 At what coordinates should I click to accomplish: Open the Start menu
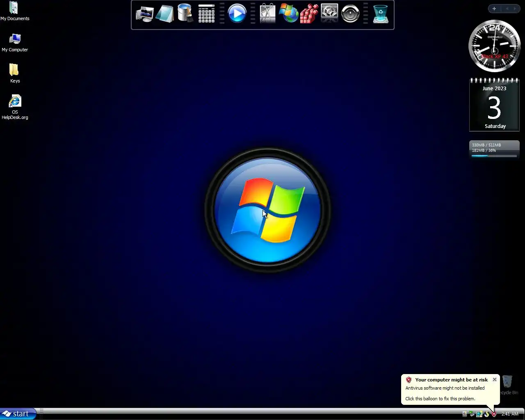click(x=18, y=414)
